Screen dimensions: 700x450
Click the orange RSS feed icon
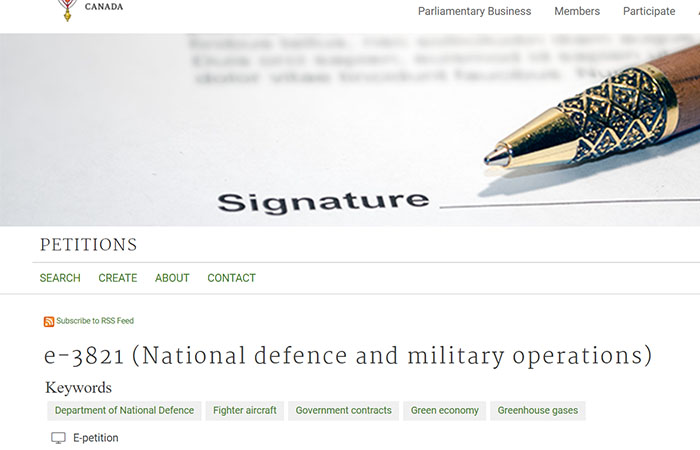(x=49, y=321)
